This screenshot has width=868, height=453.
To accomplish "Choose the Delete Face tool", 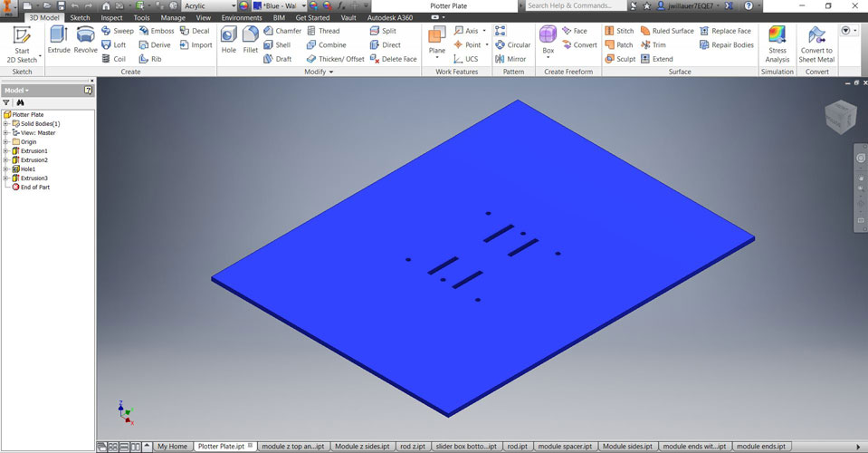I will pyautogui.click(x=394, y=59).
